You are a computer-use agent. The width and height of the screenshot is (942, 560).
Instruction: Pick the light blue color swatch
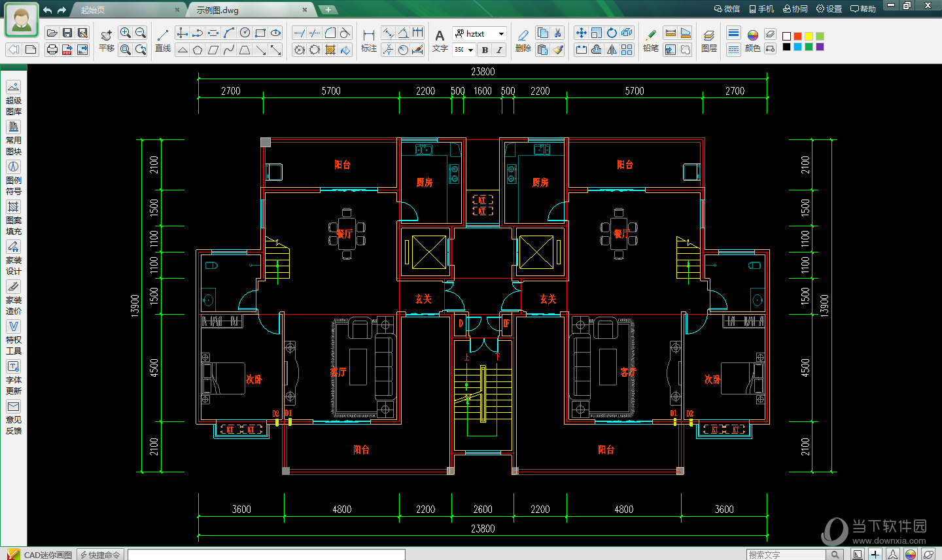798,47
